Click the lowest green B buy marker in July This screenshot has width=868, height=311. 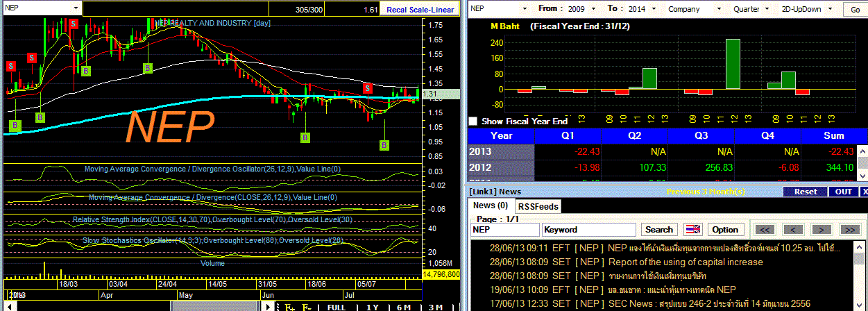coord(384,145)
